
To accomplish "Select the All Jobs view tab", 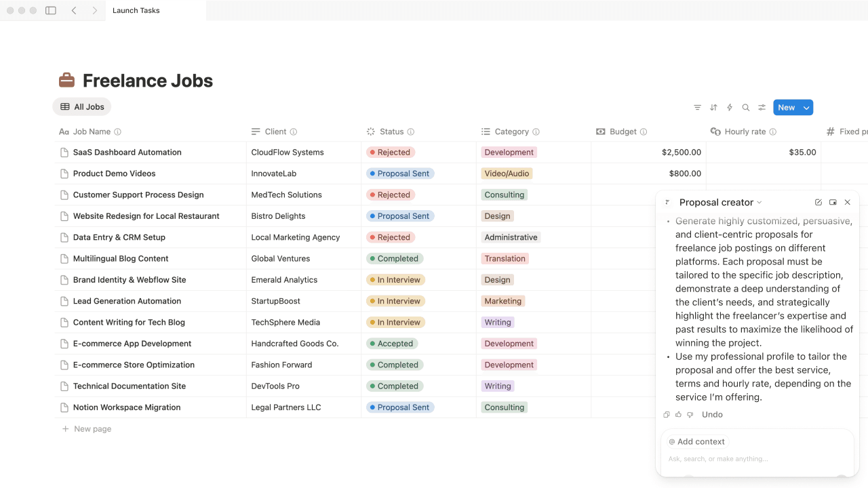I will pyautogui.click(x=82, y=107).
